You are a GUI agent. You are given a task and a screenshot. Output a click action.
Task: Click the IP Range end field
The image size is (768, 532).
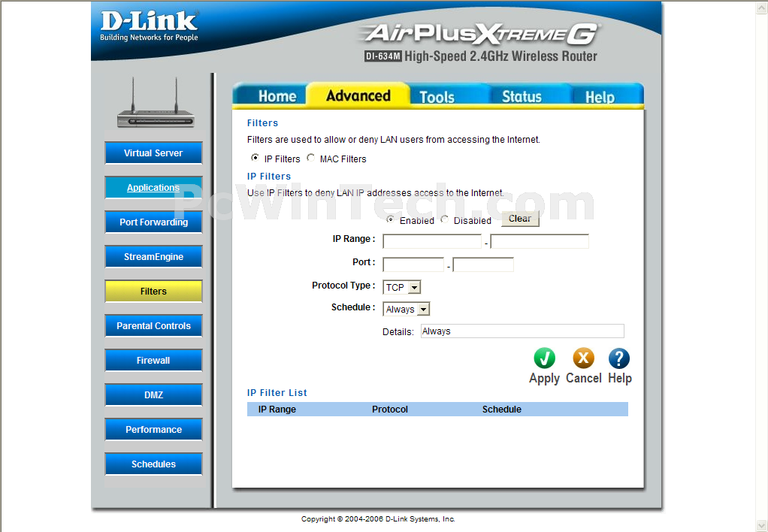coord(540,241)
